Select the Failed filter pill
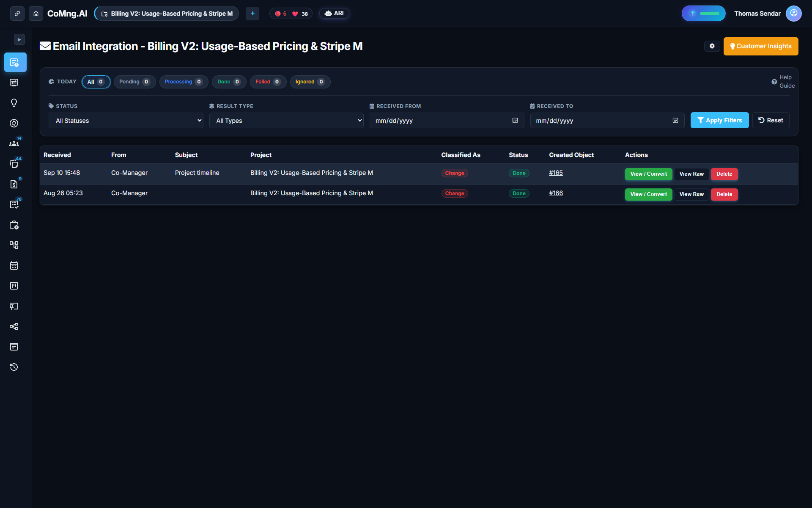This screenshot has height=508, width=812. click(x=268, y=82)
